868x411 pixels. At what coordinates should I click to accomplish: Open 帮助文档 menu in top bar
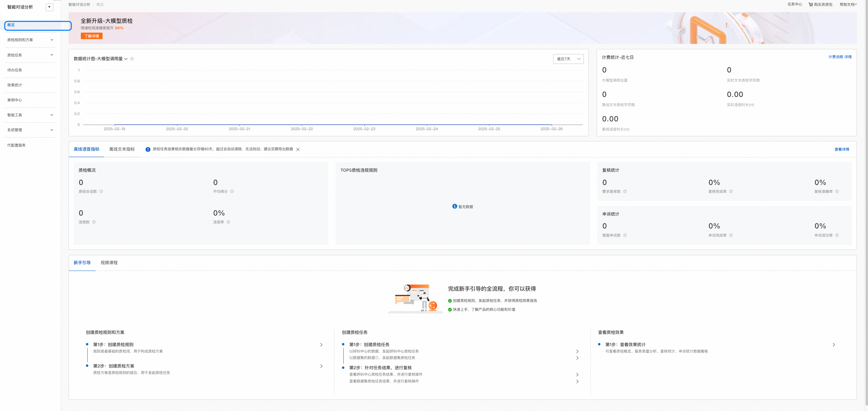point(848,4)
